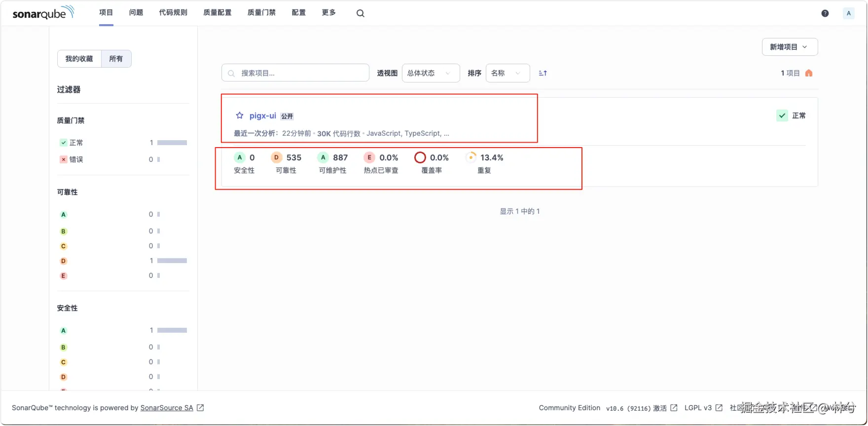Open the 更多 menu
The image size is (868, 426).
[x=328, y=12]
